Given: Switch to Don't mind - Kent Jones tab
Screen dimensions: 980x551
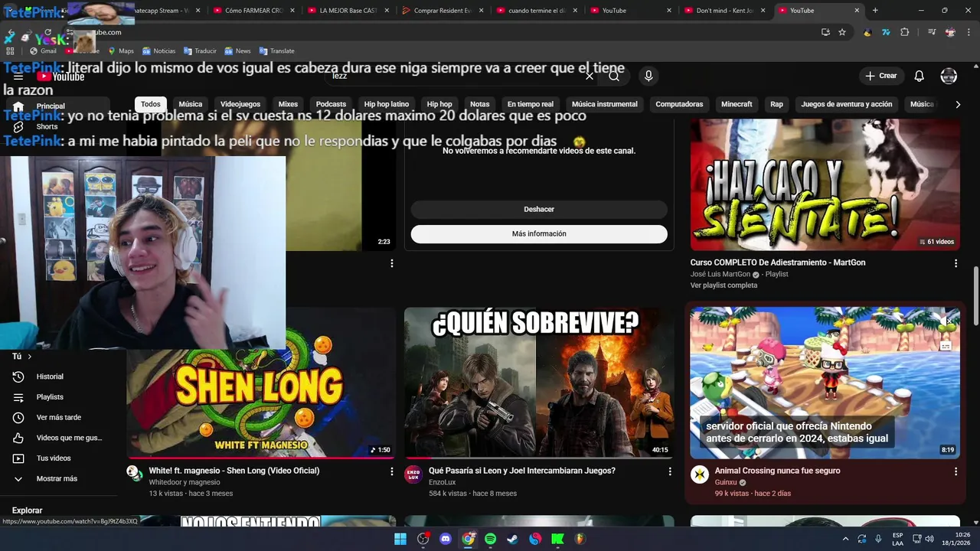Looking at the screenshot, I should 724,11.
